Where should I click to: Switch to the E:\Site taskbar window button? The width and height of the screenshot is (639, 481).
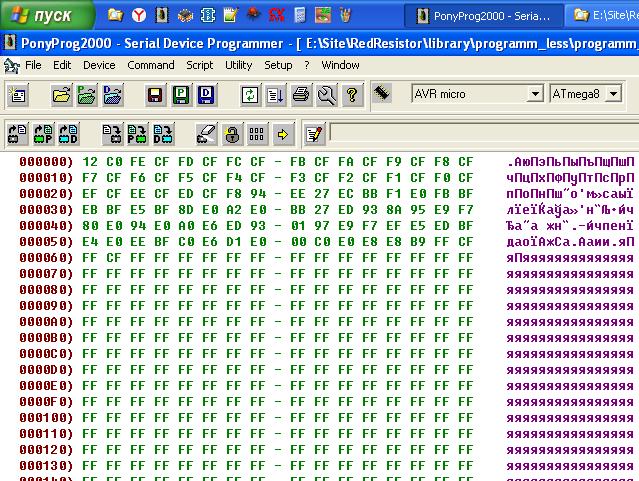(604, 15)
